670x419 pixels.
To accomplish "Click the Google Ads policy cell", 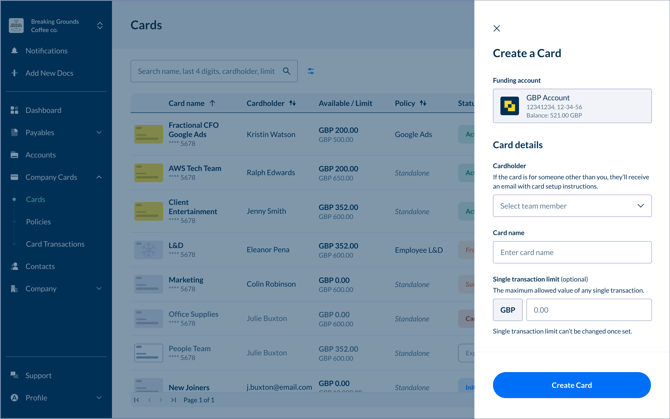I will click(413, 134).
